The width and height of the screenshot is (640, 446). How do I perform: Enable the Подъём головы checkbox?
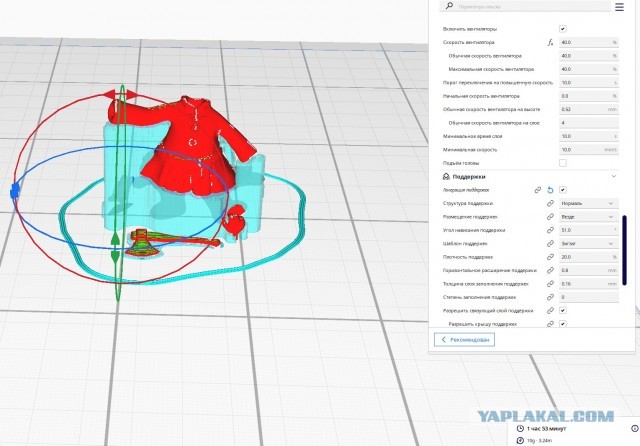563,163
